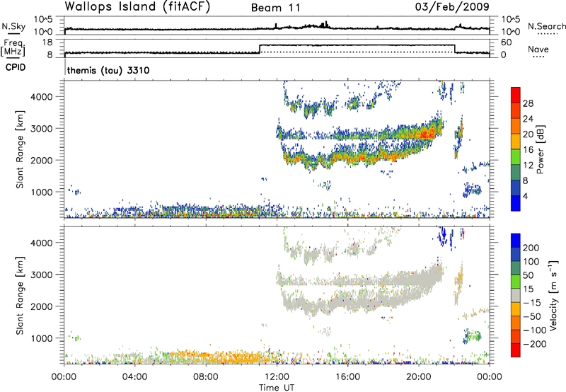Click the 'Beam 11' label

click(275, 8)
